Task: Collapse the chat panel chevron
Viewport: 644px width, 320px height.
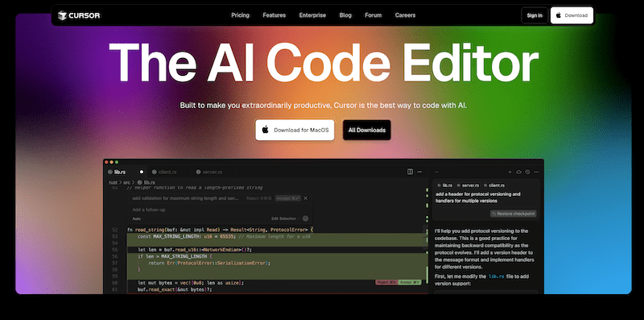Action: pyautogui.click(x=436, y=172)
